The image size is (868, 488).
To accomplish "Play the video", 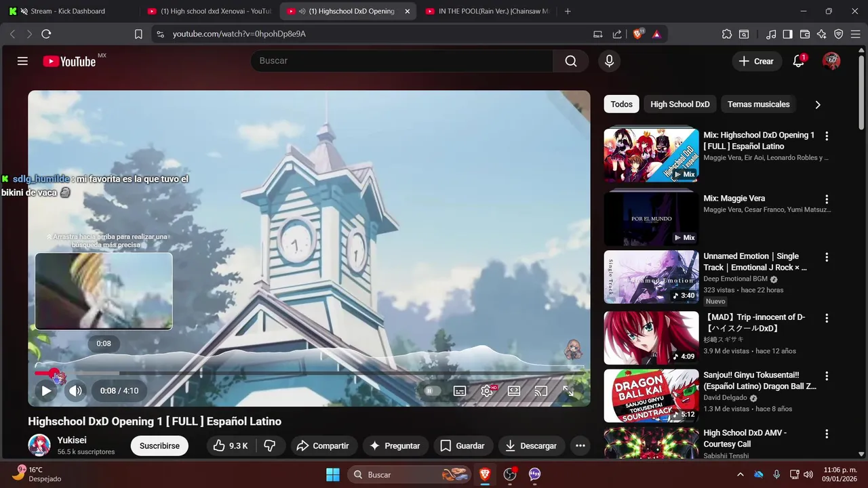I will pyautogui.click(x=46, y=390).
